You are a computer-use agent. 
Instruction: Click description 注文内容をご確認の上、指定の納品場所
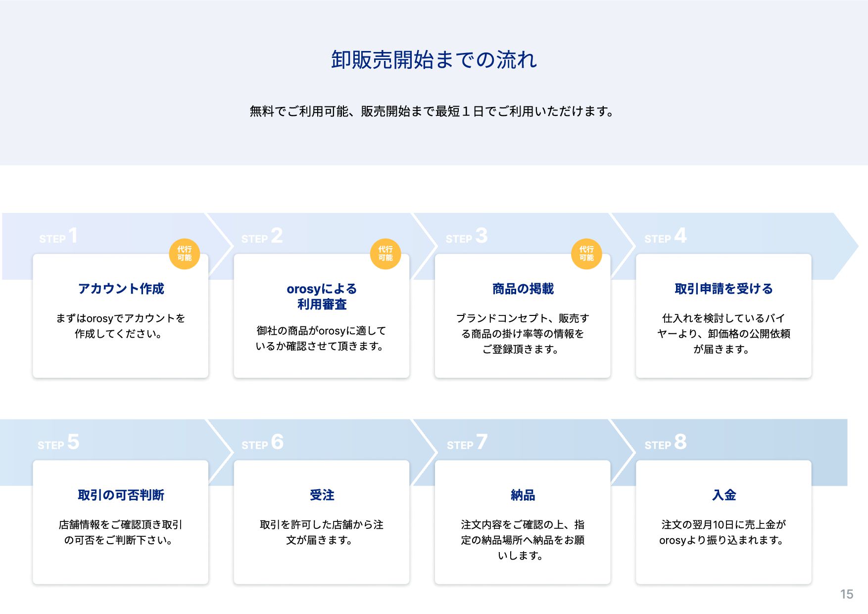click(523, 540)
